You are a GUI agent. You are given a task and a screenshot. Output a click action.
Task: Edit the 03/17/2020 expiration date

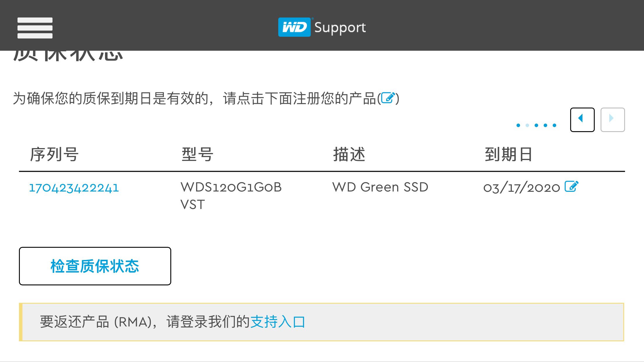coord(571,187)
